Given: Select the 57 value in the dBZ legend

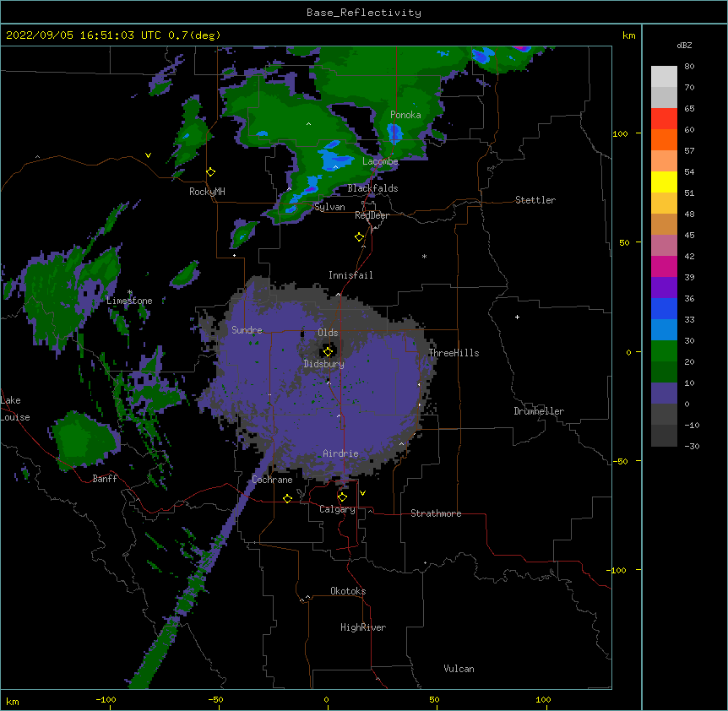Looking at the screenshot, I should 689,151.
